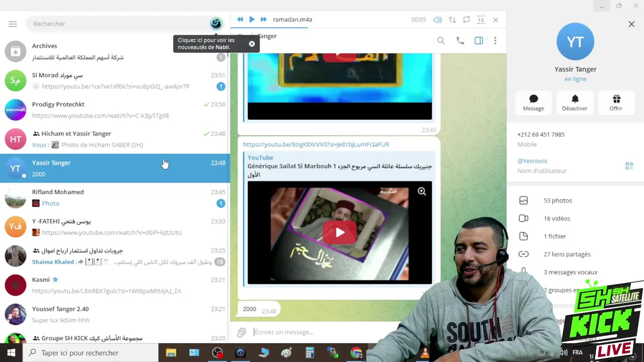Screen dimensions: 644x362
Task: Close the Yassir Tanger profile panel
Action: (631, 24)
